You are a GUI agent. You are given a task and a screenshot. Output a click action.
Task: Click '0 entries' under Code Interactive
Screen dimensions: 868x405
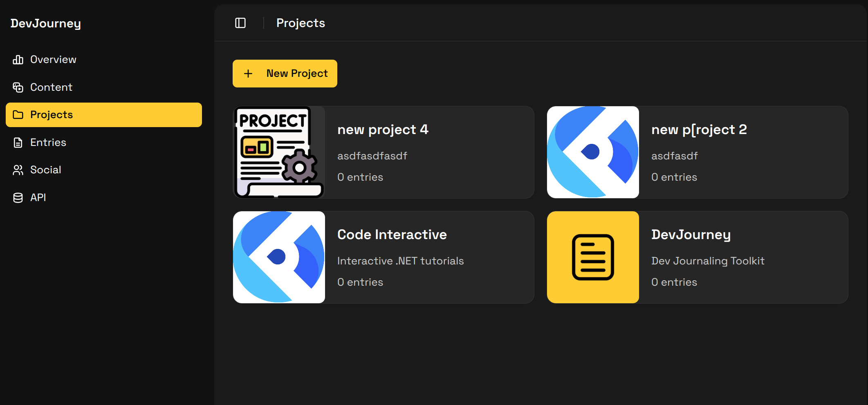tap(360, 282)
